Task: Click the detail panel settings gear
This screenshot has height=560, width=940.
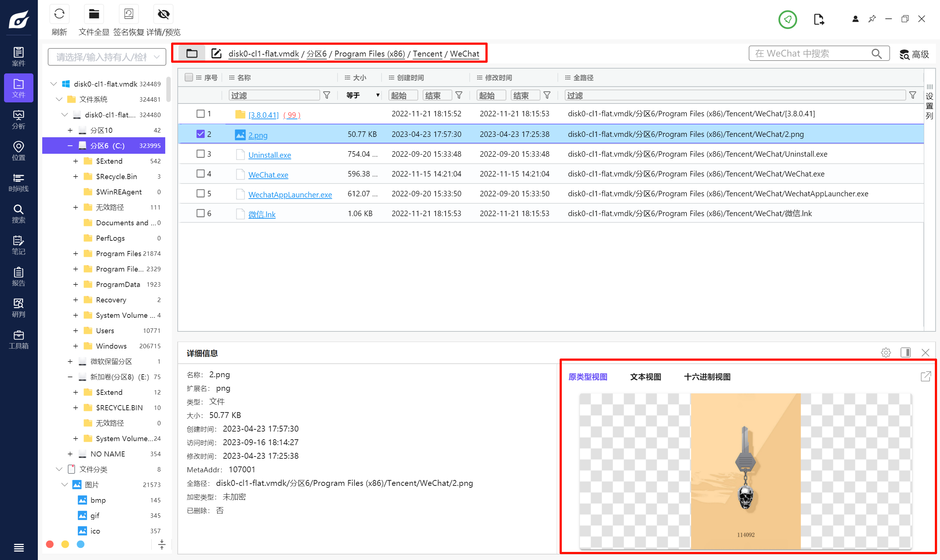Action: [x=886, y=353]
